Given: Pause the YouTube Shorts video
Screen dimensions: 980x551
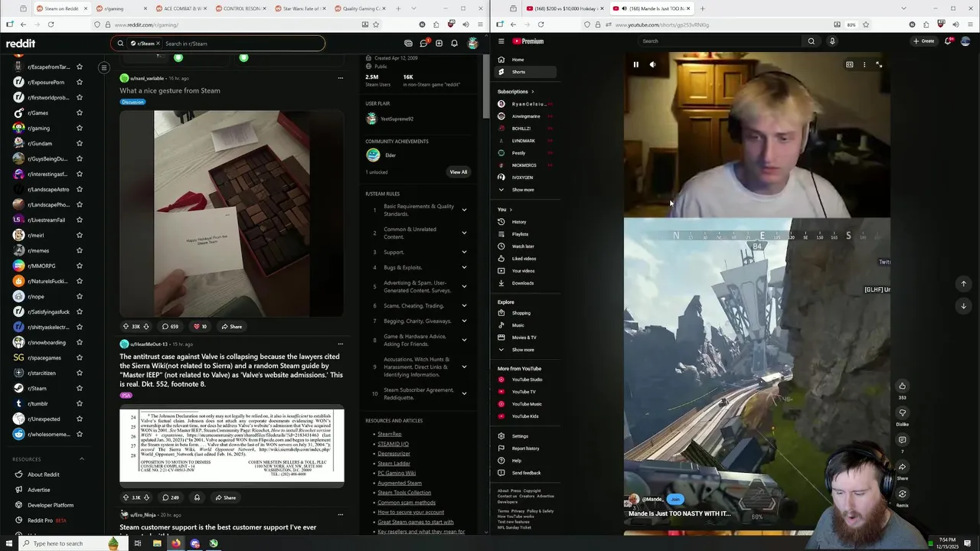Looking at the screenshot, I should (x=635, y=65).
